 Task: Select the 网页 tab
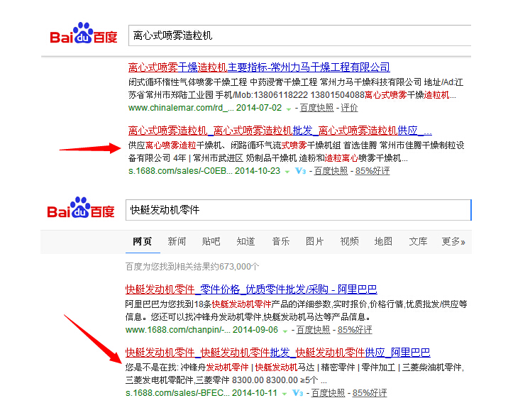coord(142,241)
